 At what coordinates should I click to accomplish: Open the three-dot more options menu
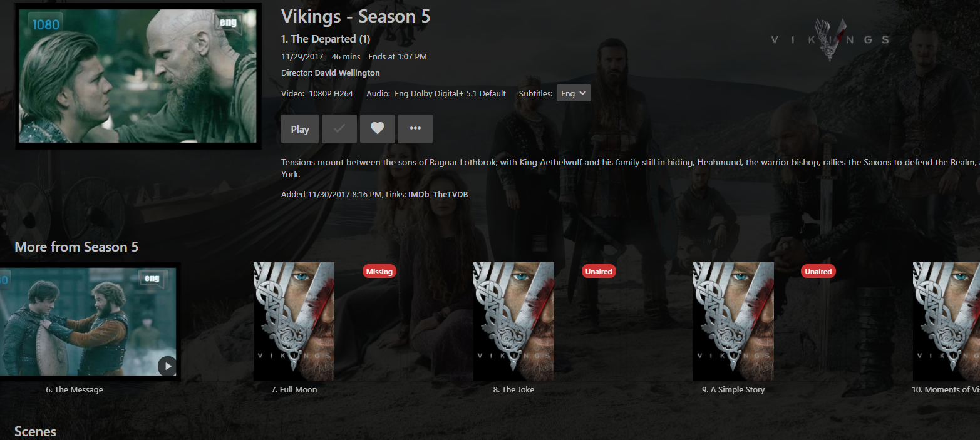tap(415, 129)
